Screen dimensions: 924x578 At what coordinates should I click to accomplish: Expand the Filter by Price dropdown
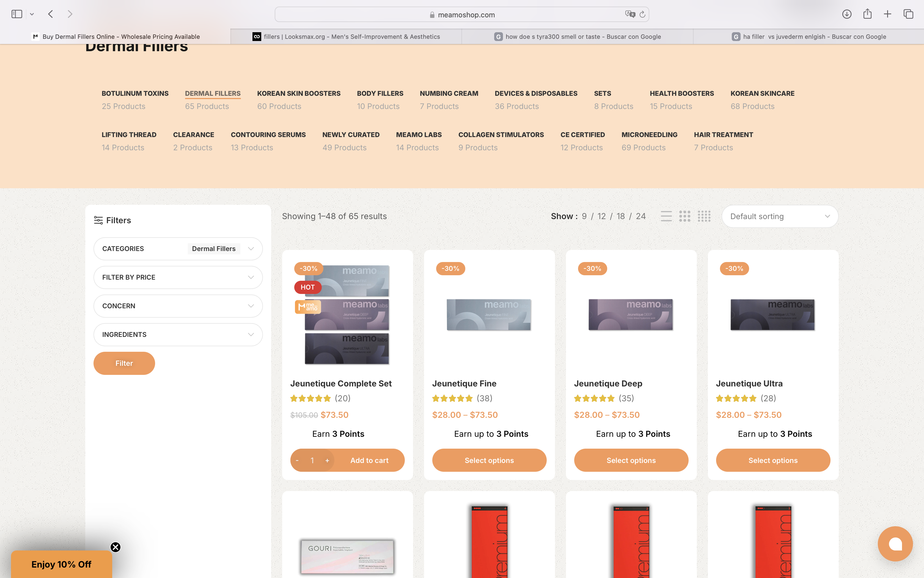click(x=178, y=277)
